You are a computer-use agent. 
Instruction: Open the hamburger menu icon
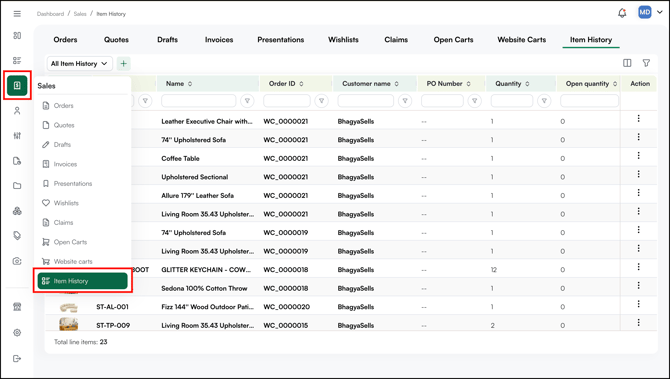click(17, 14)
